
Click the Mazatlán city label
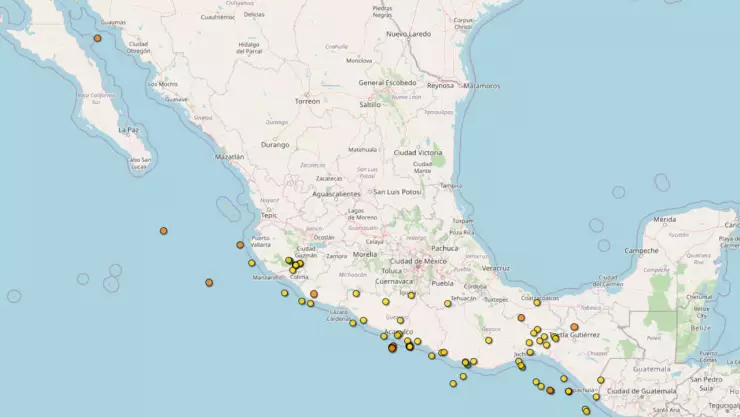(x=229, y=157)
